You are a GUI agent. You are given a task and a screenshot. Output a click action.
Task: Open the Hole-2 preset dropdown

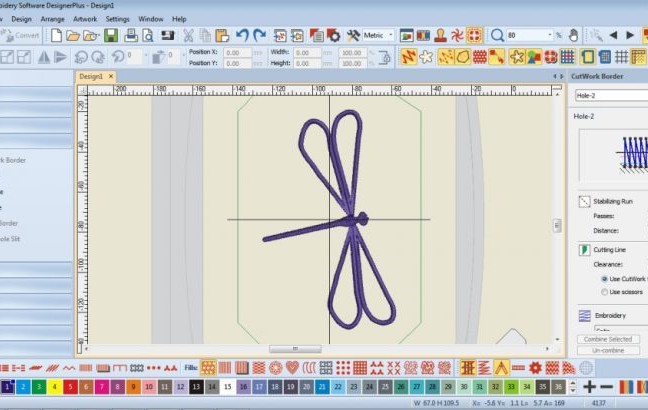(611, 95)
